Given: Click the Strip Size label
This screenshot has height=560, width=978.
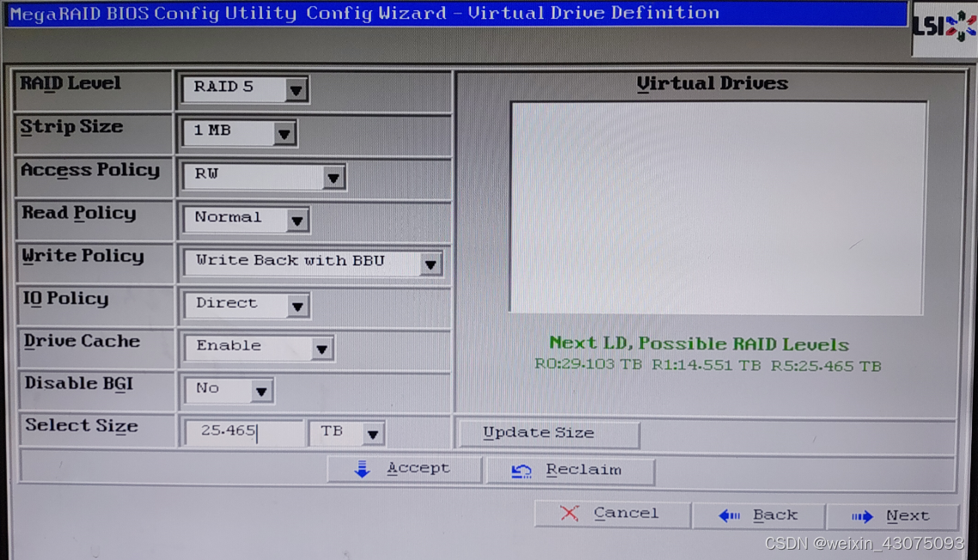Looking at the screenshot, I should (71, 127).
